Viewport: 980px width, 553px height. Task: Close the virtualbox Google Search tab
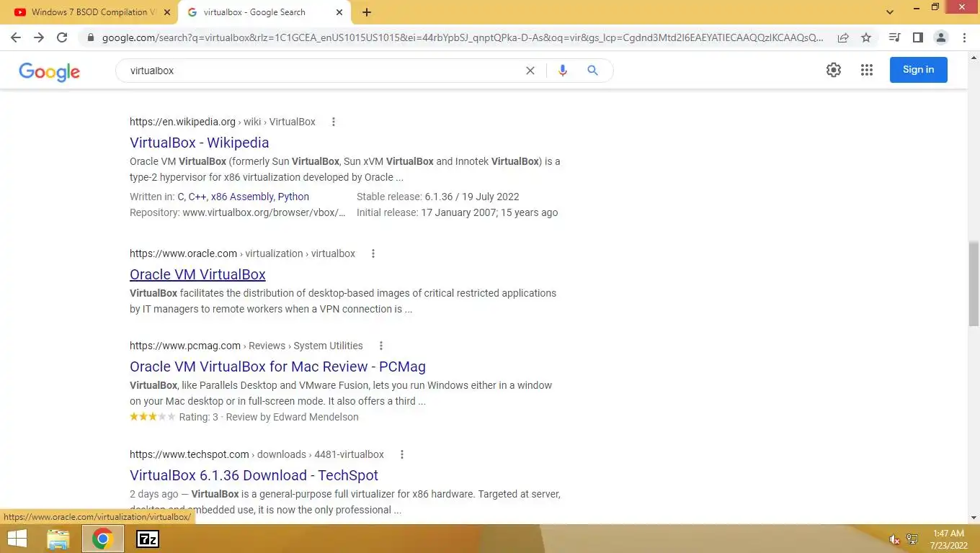coord(340,12)
